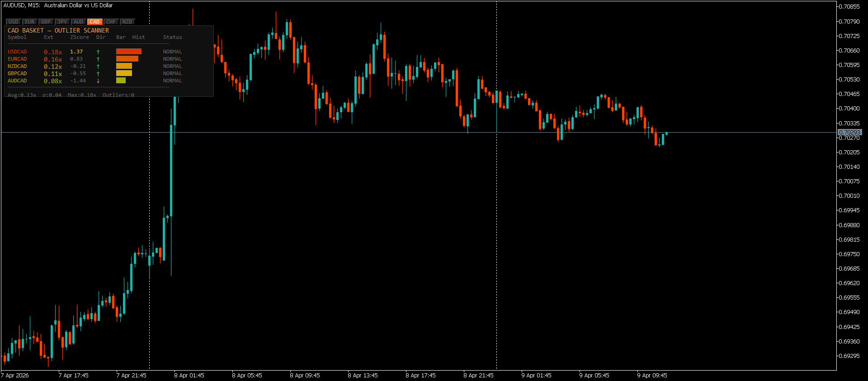This screenshot has height=381, width=868.
Task: Click the current price label 0.70293
Action: point(849,133)
